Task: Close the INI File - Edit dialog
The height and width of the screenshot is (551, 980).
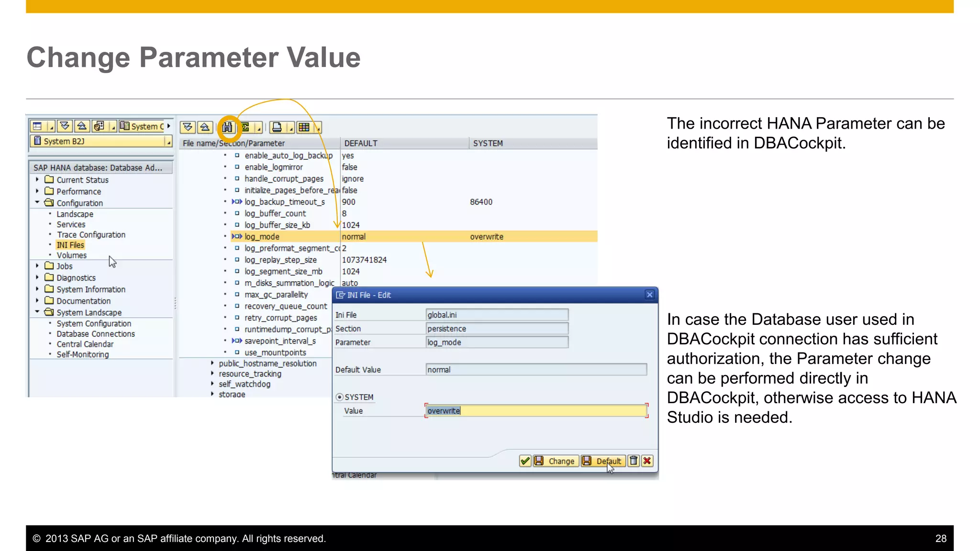Action: [649, 295]
